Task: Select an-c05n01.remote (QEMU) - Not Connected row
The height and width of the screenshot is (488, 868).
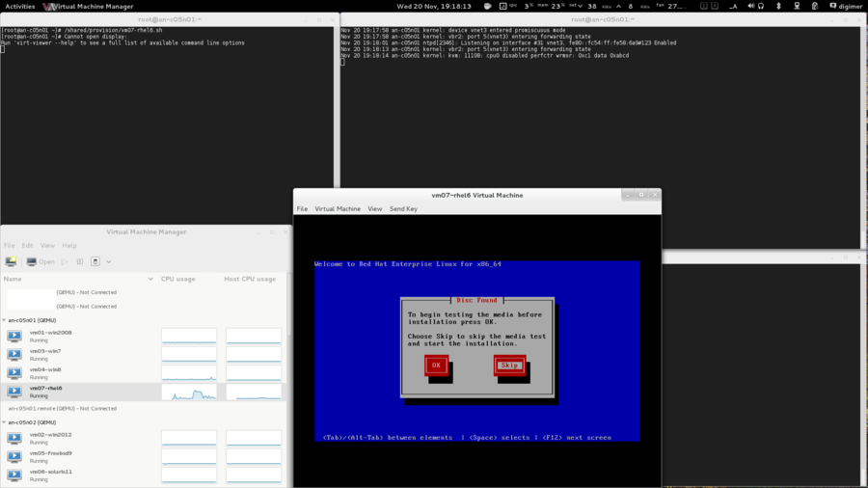Action: click(x=144, y=408)
